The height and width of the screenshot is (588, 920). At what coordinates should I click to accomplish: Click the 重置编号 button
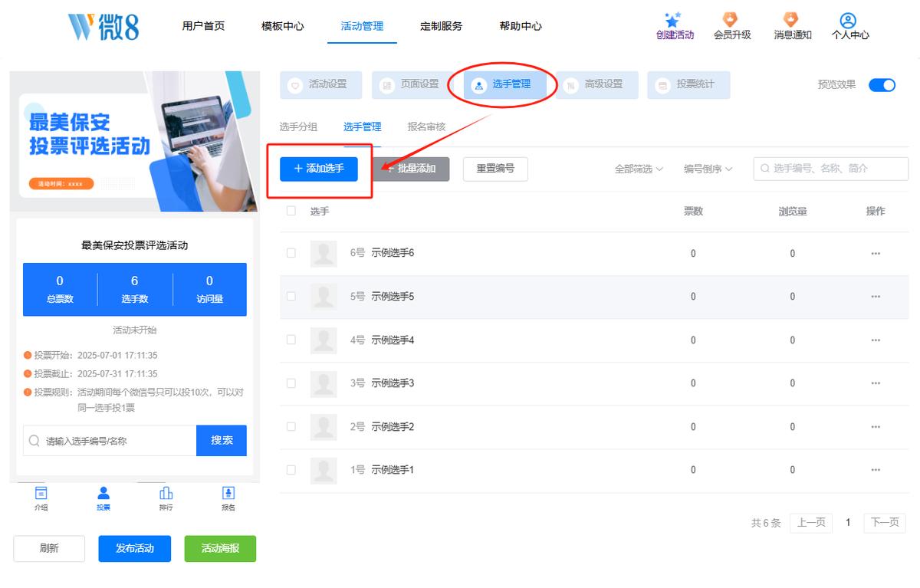pos(495,169)
